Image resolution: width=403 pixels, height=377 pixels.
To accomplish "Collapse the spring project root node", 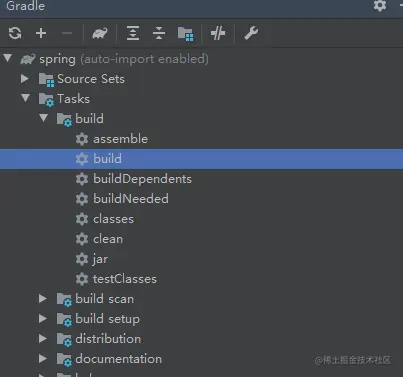I will (x=8, y=58).
